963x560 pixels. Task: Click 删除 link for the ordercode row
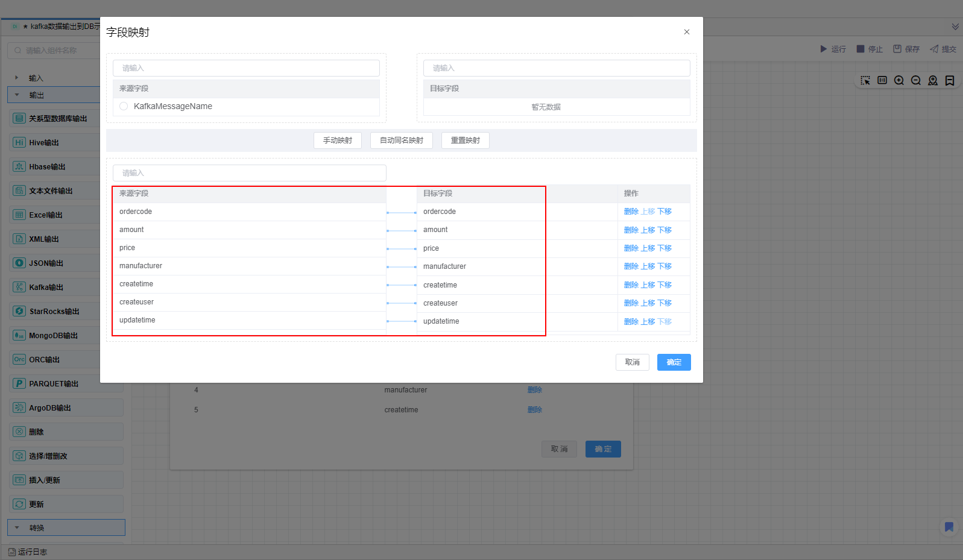point(631,212)
